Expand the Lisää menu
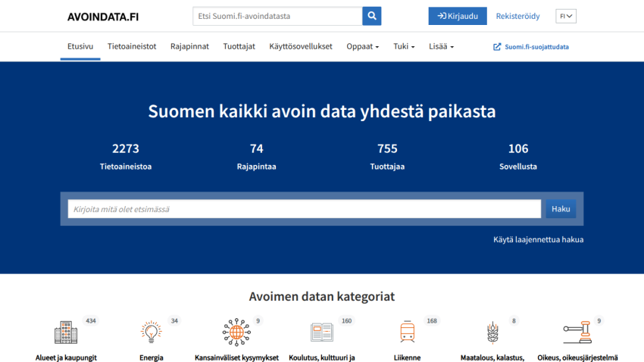The height and width of the screenshot is (362, 644). pos(441,46)
